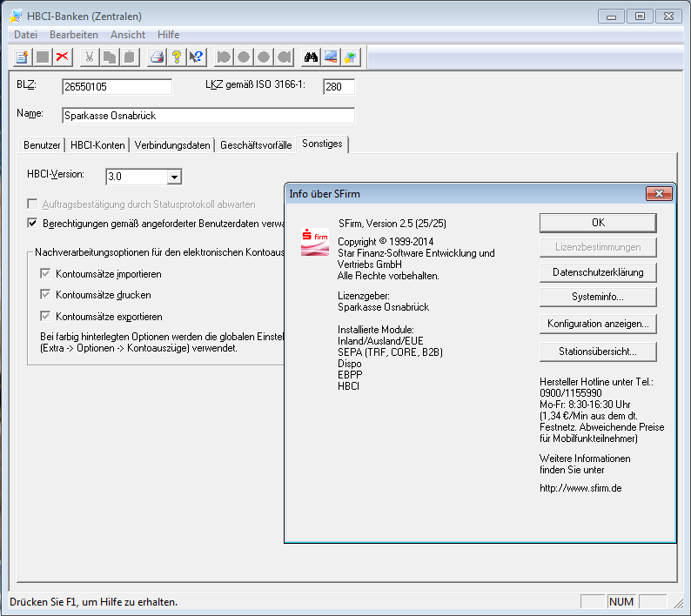The height and width of the screenshot is (616, 691).
Task: Open the Datei menu
Action: pos(25,35)
